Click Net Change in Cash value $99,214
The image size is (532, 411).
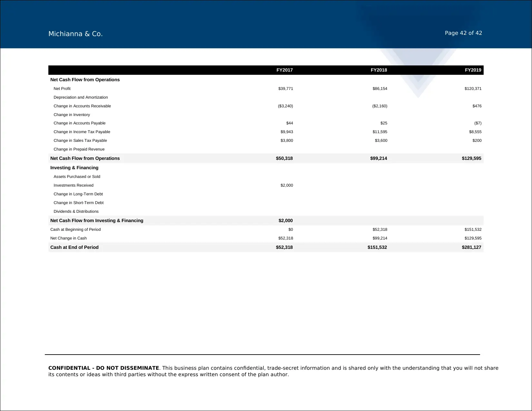(x=380, y=238)
